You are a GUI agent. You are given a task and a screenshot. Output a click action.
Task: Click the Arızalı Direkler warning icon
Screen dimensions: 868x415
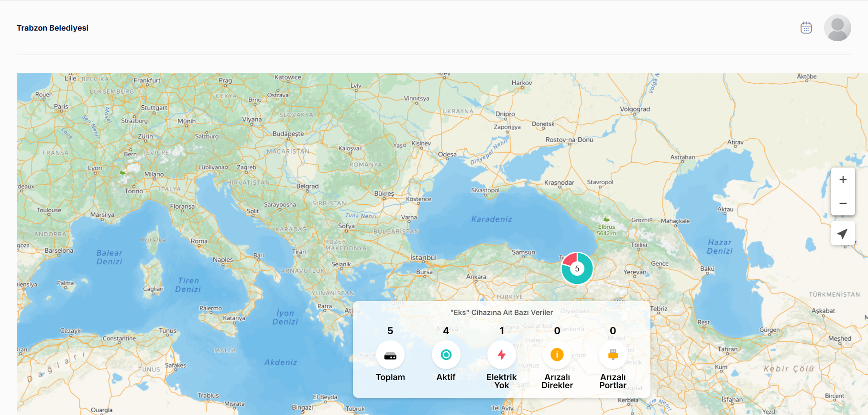click(557, 355)
